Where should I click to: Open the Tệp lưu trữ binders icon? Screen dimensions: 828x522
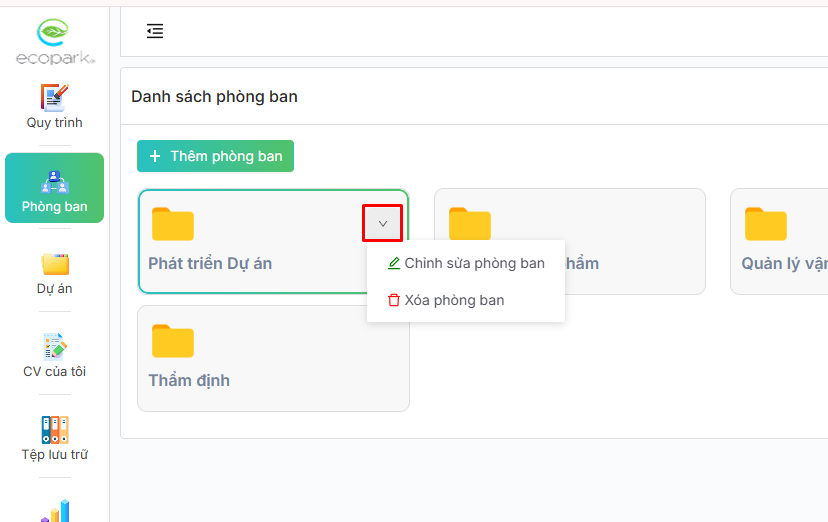click(x=55, y=430)
